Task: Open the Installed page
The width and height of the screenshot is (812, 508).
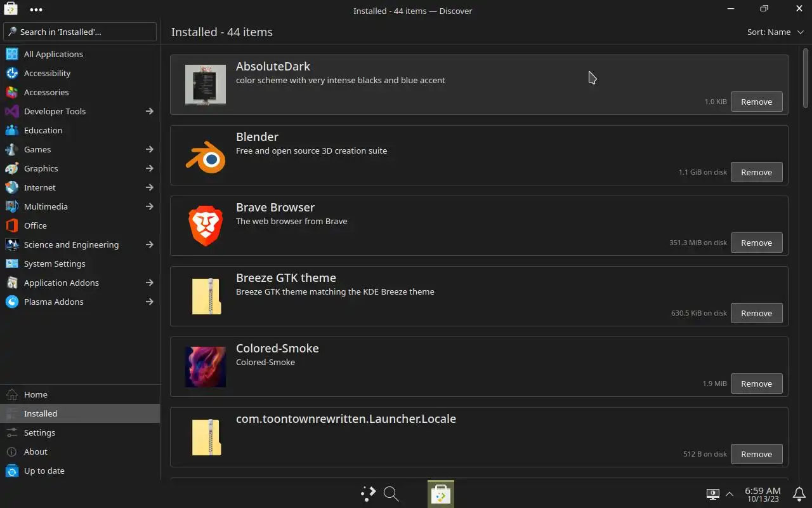Action: [x=80, y=413]
